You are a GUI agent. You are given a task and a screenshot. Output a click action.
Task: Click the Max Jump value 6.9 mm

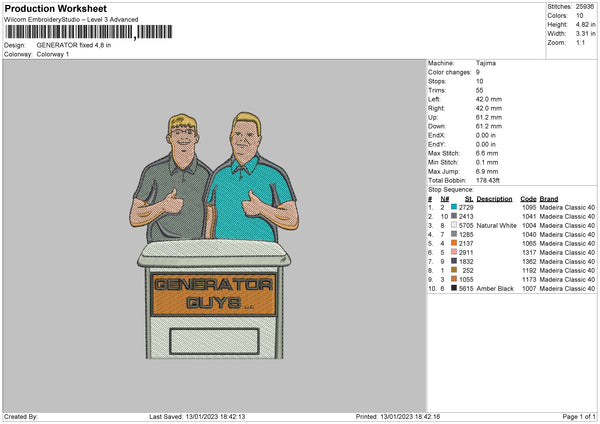coord(487,171)
